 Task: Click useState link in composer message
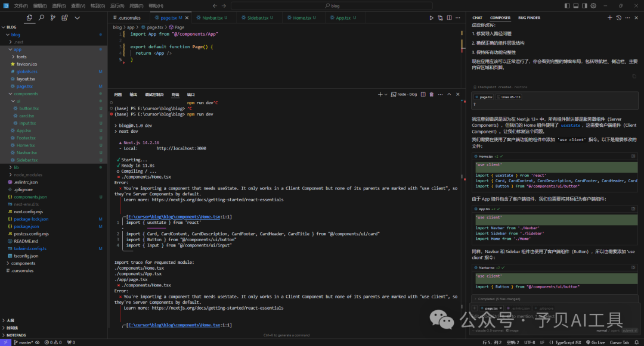[571, 126]
